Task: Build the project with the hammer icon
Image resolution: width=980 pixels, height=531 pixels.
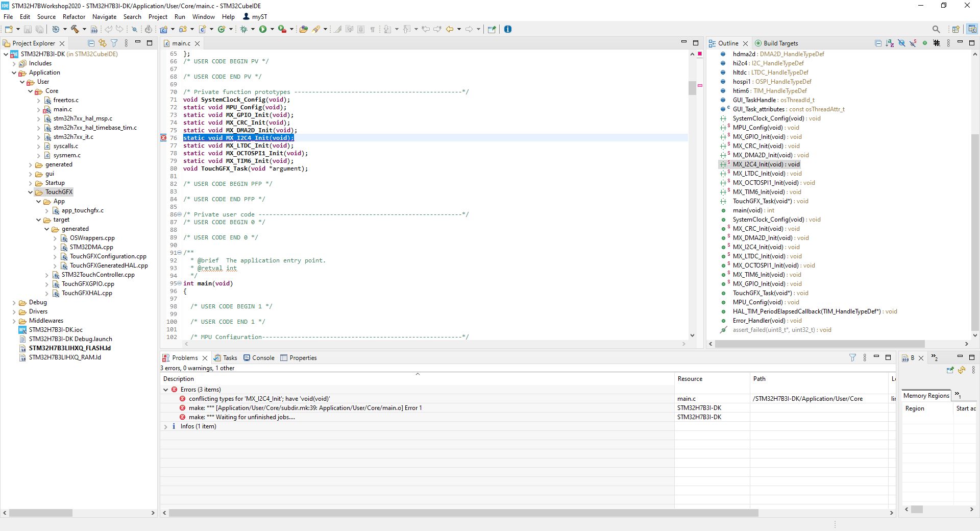Action: [x=74, y=29]
